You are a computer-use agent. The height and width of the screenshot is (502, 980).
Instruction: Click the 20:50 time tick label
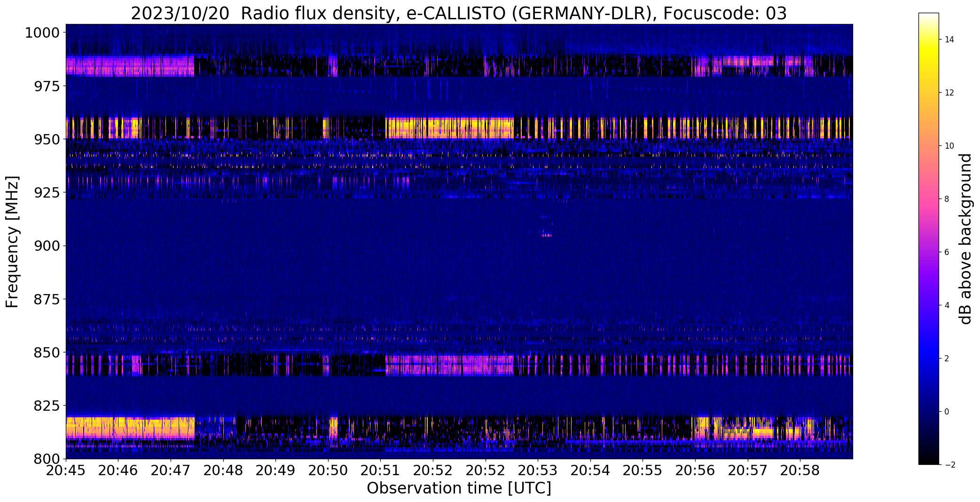pyautogui.click(x=328, y=470)
